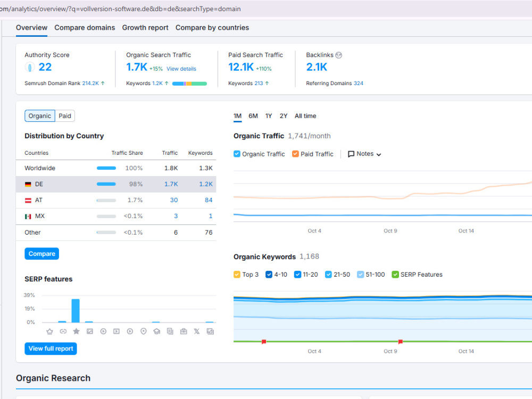Click the Authority Score value 22
Viewport: 532px width, 399px height.
tap(45, 67)
